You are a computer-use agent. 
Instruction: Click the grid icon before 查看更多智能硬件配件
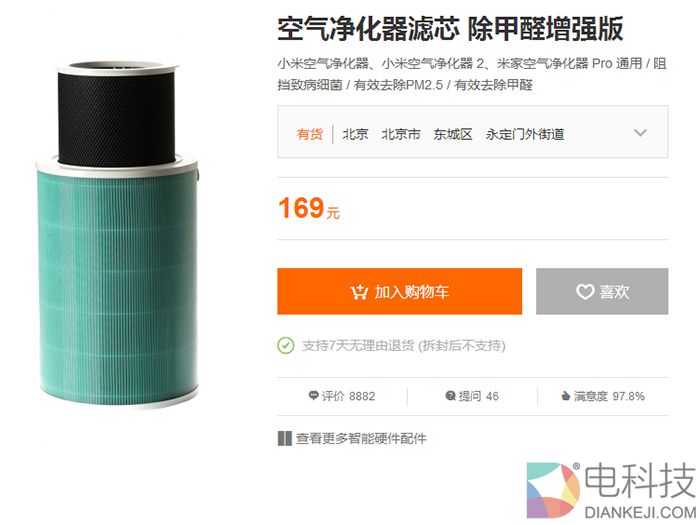pos(285,438)
